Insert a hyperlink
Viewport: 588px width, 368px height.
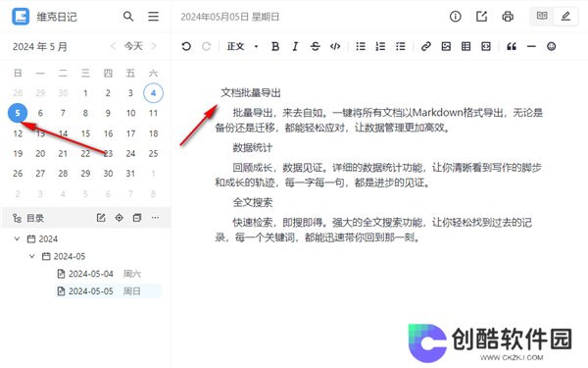425,46
